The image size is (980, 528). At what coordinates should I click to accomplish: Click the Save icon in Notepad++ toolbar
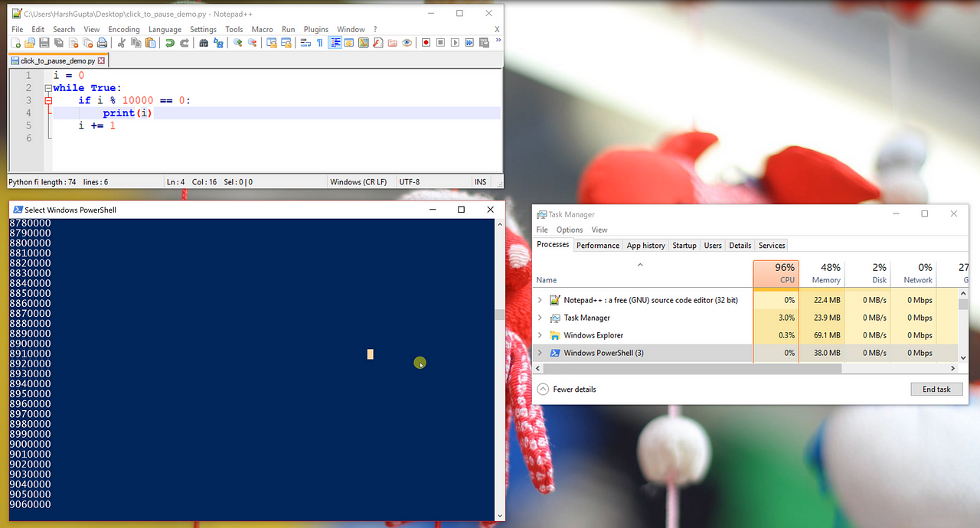tap(44, 43)
